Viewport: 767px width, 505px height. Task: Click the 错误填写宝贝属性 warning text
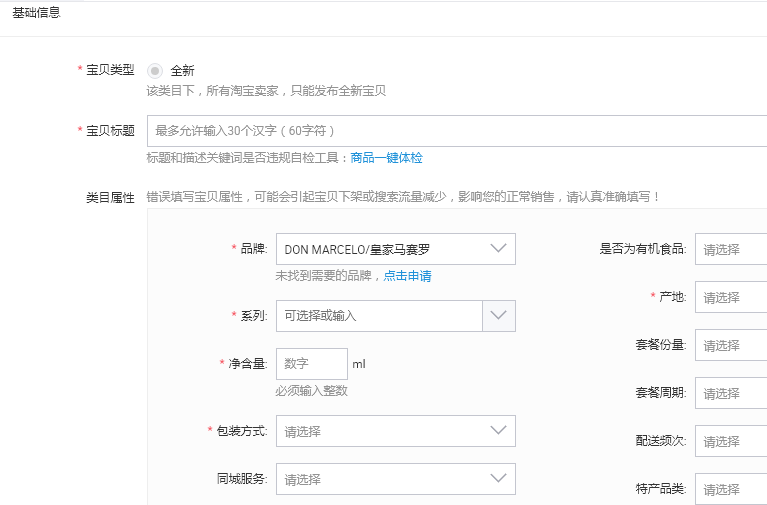point(404,197)
